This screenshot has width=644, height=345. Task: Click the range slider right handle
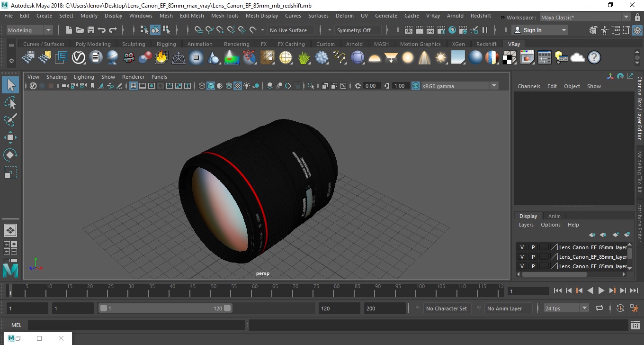tap(227, 308)
